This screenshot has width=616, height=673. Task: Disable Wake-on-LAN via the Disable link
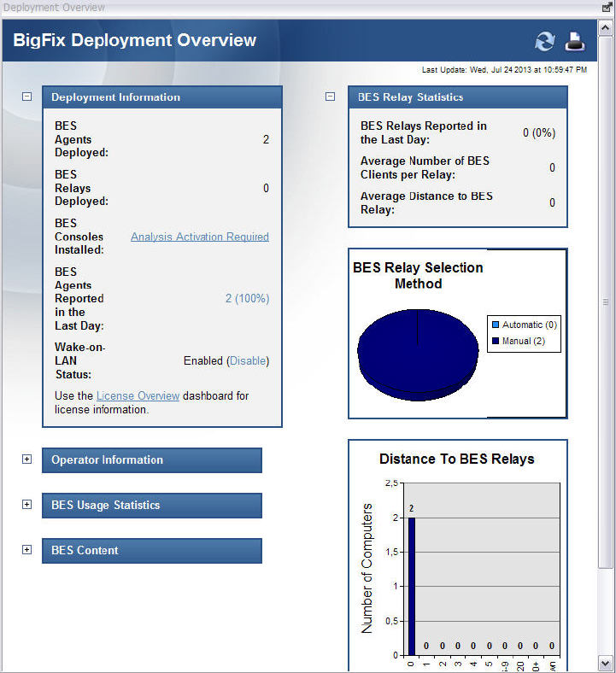click(247, 360)
